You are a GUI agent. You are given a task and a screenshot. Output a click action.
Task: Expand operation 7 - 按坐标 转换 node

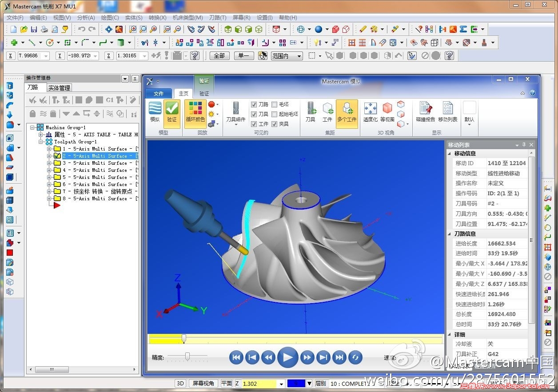tap(49, 191)
